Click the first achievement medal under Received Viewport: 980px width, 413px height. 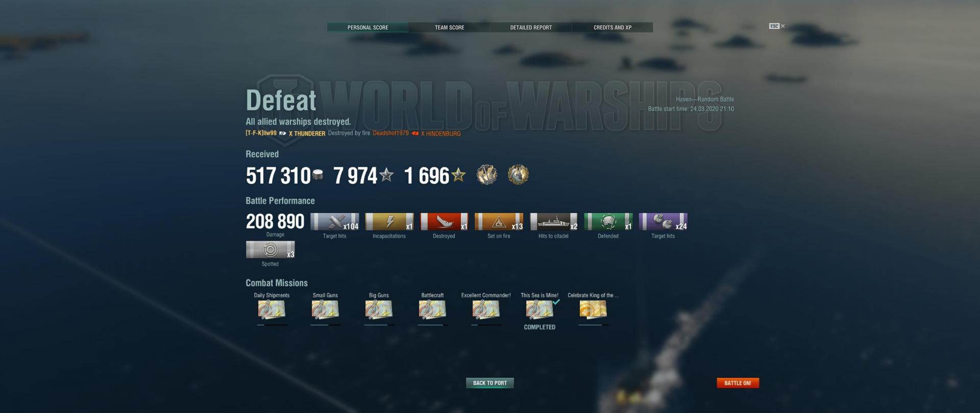pyautogui.click(x=487, y=175)
